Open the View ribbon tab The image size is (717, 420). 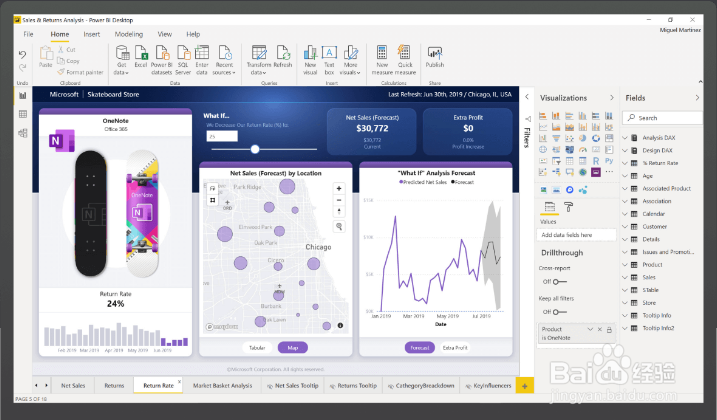165,34
